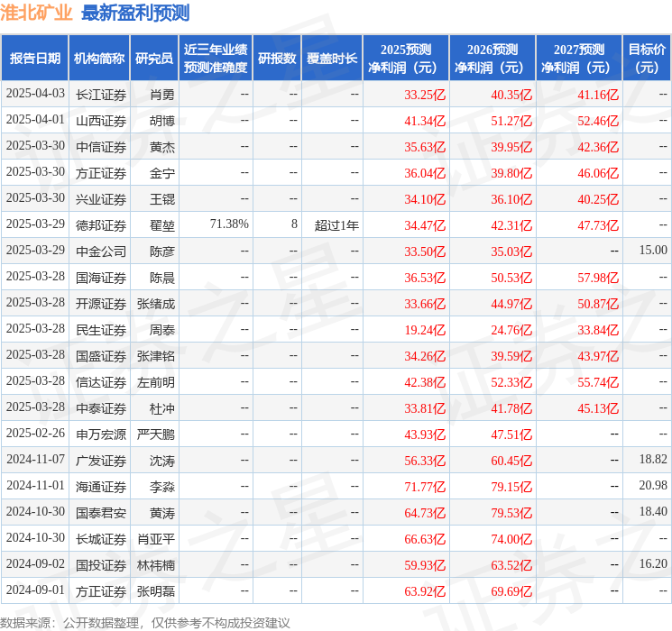Image resolution: width=672 pixels, height=631 pixels.
Task: Select the 民生证券 institution cell
Action: click(101, 330)
